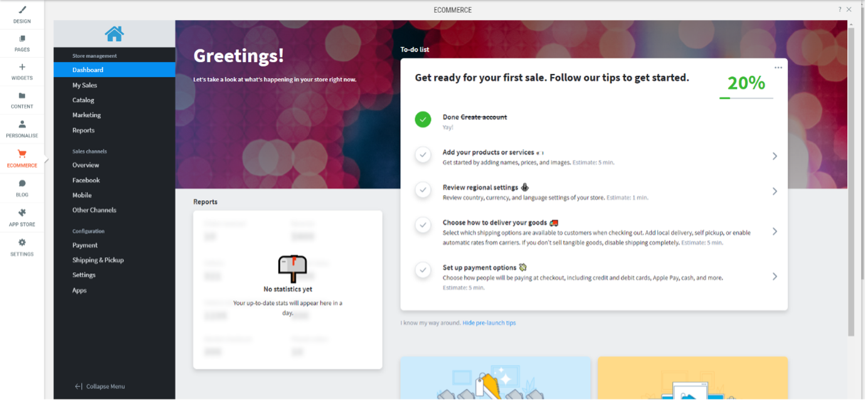Screen dimensions: 868x402
Task: Click the 'Hide pre-launch tips' link
Action: (x=489, y=322)
